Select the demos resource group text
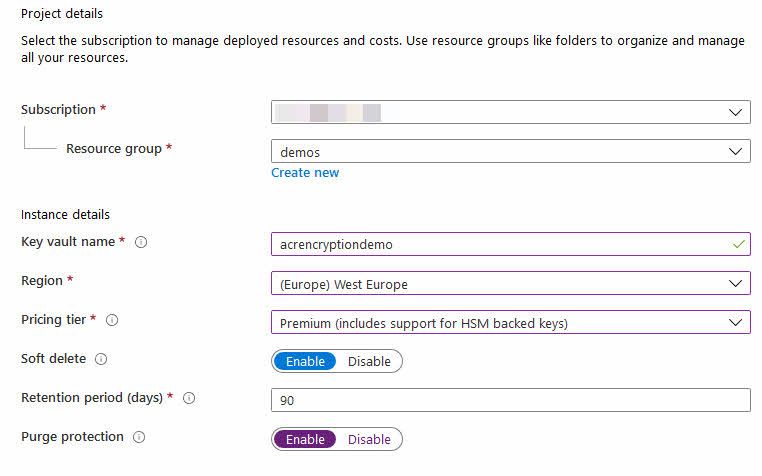762x476 pixels. coord(300,152)
